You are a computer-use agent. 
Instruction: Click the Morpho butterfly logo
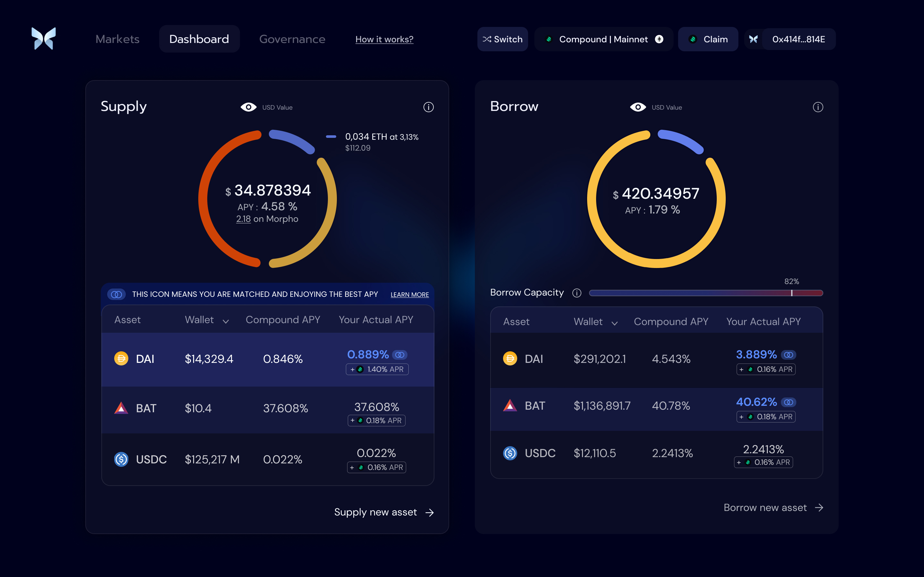tap(44, 38)
